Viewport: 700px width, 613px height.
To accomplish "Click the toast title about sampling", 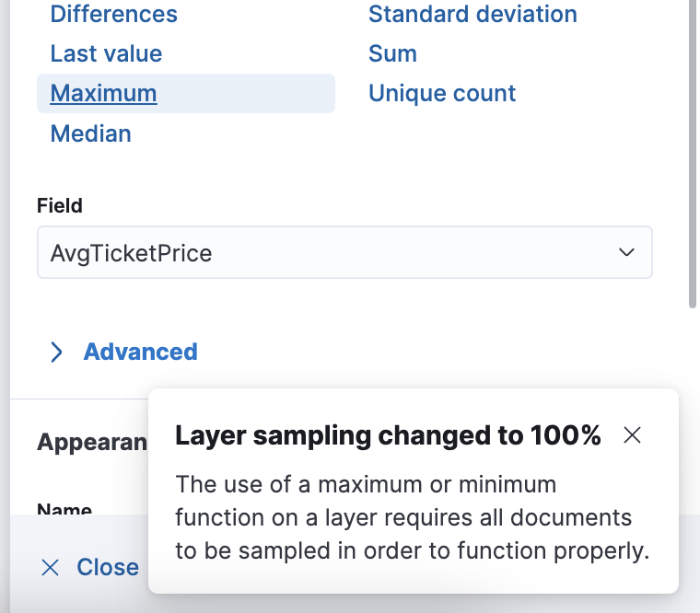I will coord(388,435).
